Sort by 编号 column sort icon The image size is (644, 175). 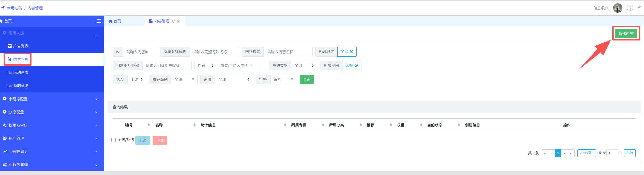tap(149, 125)
